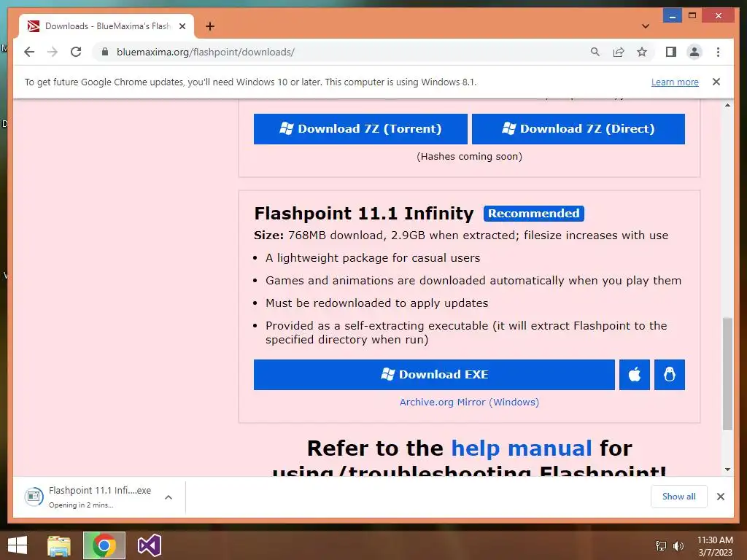Download the Mac version via Apple icon

pyautogui.click(x=634, y=374)
